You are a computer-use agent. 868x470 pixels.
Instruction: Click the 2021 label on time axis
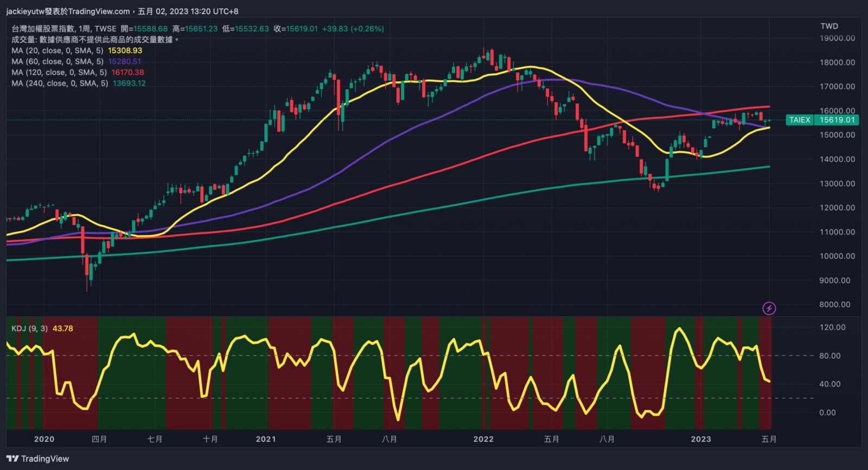click(x=265, y=439)
